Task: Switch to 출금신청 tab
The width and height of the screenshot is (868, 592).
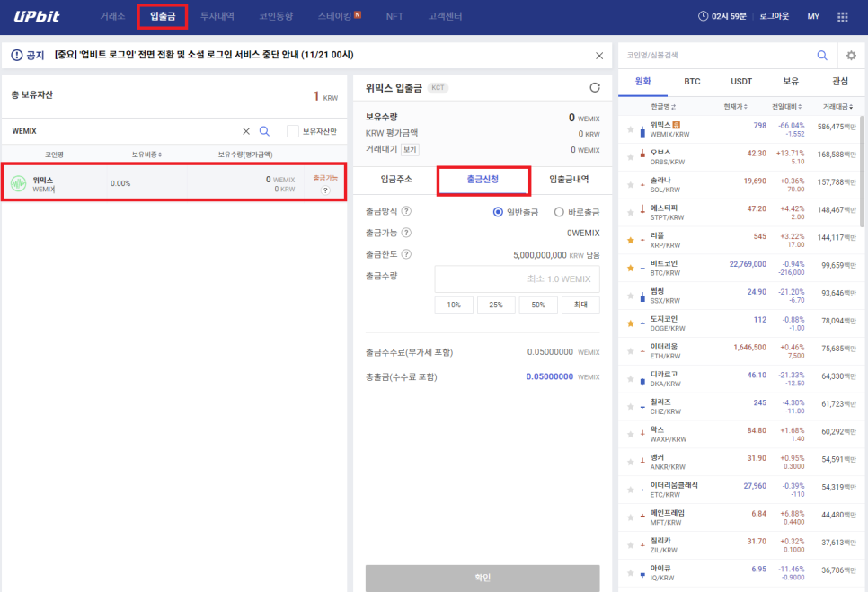Action: pos(483,180)
